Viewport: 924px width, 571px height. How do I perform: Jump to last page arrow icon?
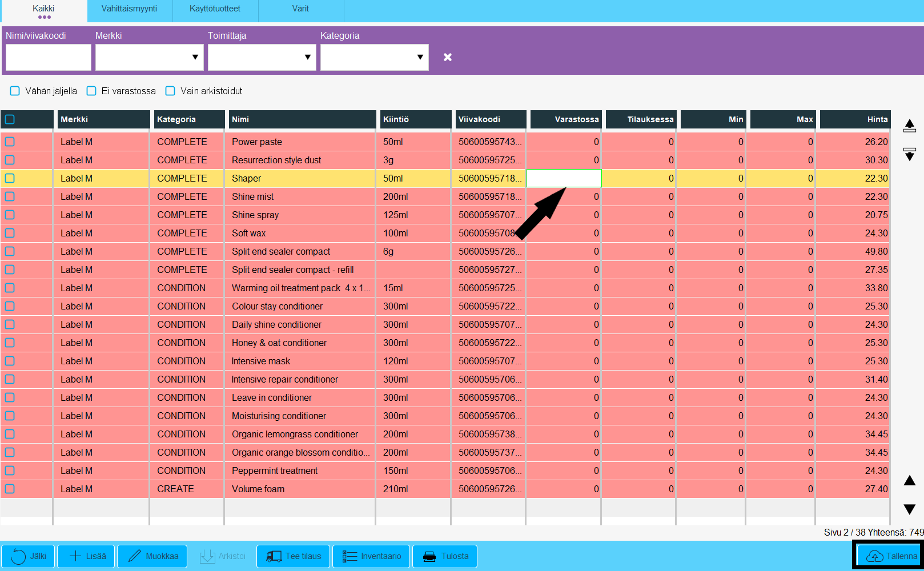click(910, 154)
